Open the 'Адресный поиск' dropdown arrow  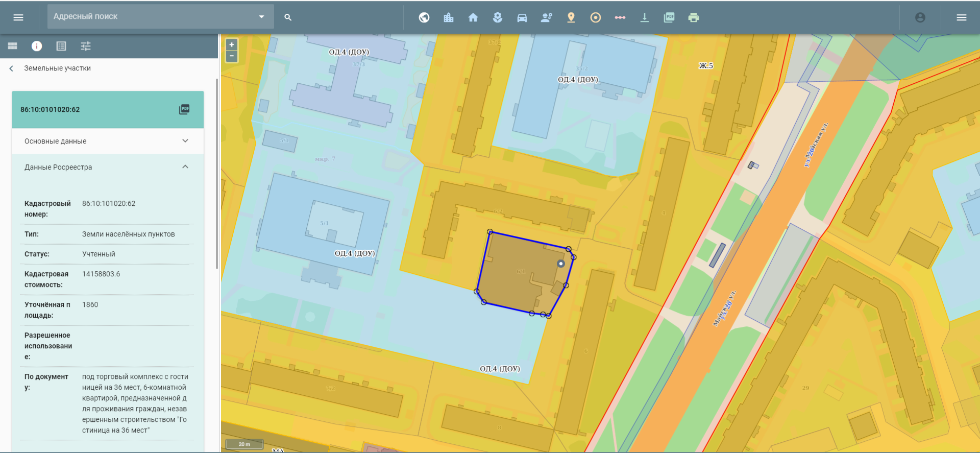261,17
